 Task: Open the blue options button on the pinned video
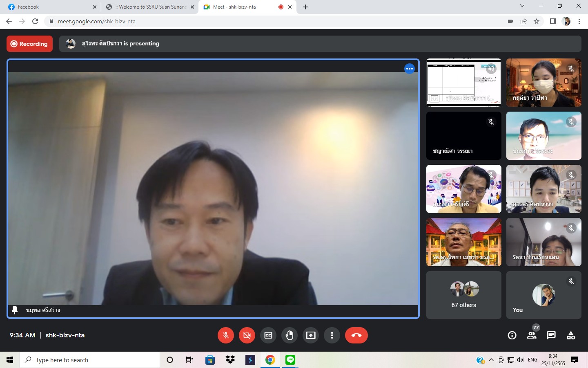tap(410, 69)
